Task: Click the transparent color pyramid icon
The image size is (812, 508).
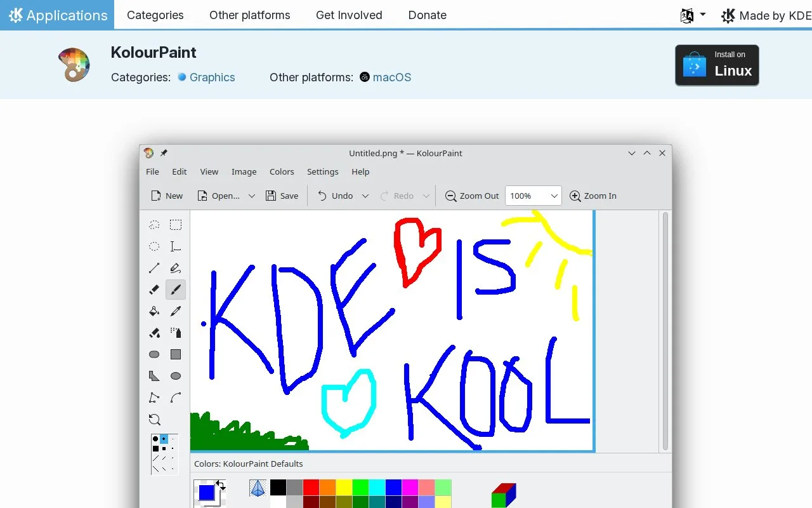Action: coord(258,488)
